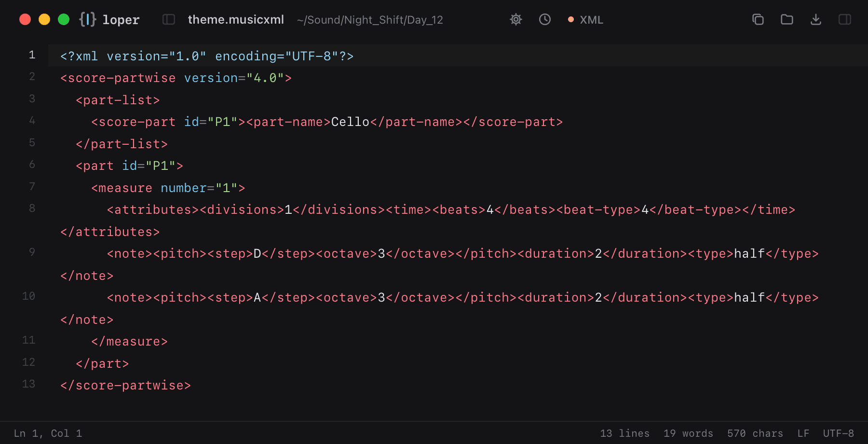Image resolution: width=868 pixels, height=444 pixels.
Task: Click the xml version declaration line
Action: coord(207,56)
